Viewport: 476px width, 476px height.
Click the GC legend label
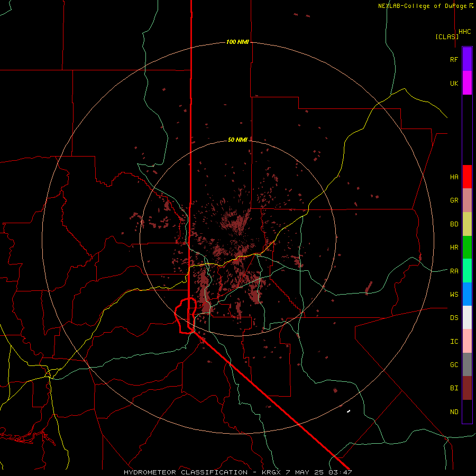[454, 364]
